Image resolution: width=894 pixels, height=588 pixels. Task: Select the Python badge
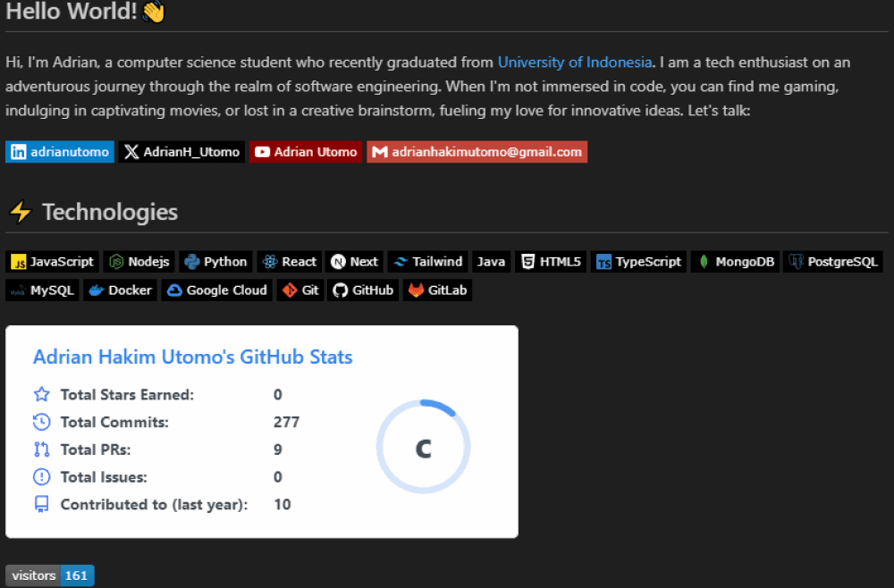pyautogui.click(x=215, y=262)
